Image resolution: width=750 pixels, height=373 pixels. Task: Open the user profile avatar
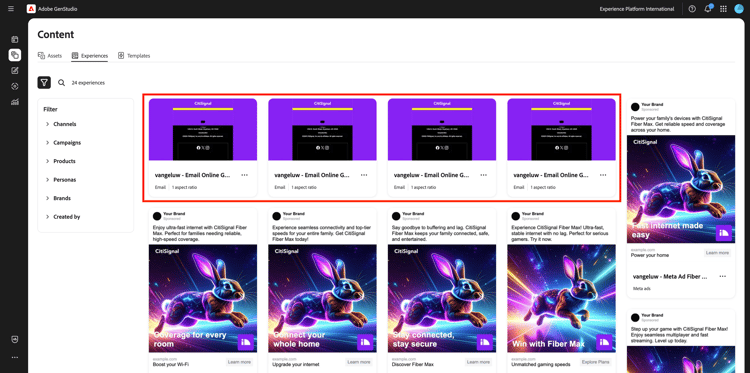739,9
